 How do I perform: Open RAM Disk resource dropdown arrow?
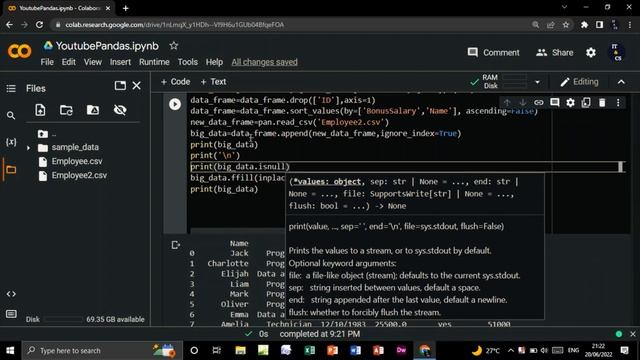pyautogui.click(x=537, y=82)
